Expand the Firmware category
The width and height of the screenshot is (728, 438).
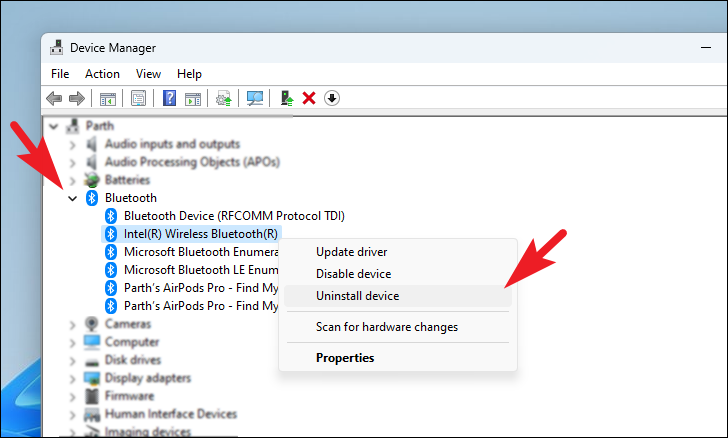tap(72, 397)
